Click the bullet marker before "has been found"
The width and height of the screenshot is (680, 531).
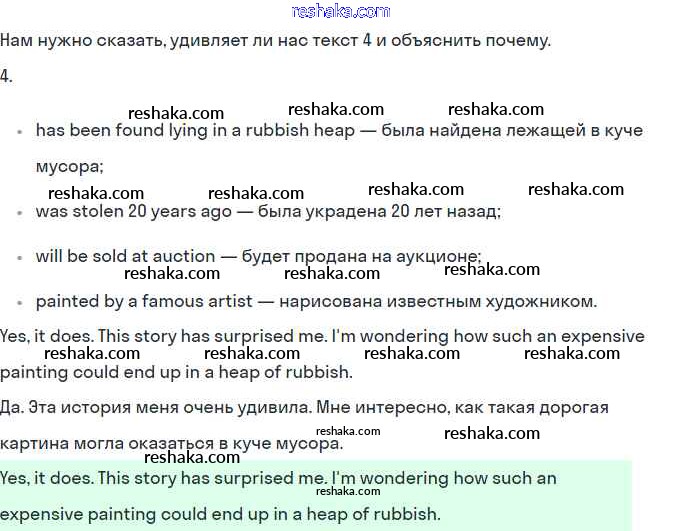click(x=19, y=131)
